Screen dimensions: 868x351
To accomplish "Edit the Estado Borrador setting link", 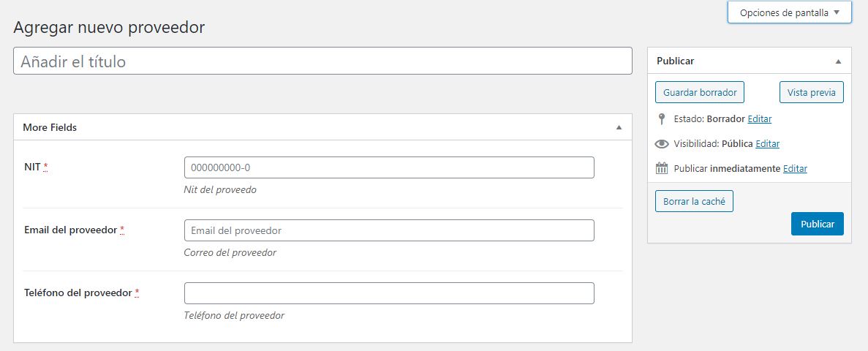I will tap(759, 118).
